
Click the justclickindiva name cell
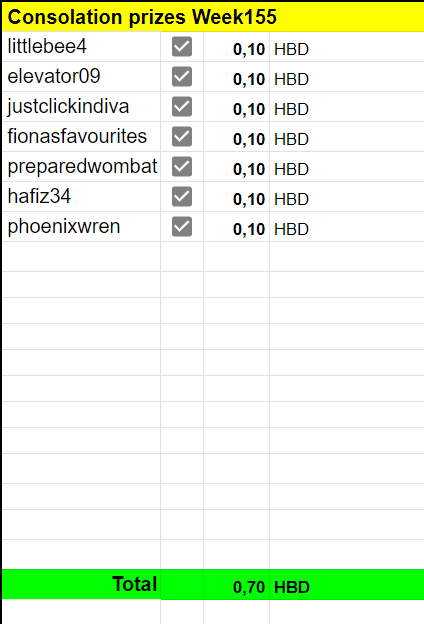(81, 107)
